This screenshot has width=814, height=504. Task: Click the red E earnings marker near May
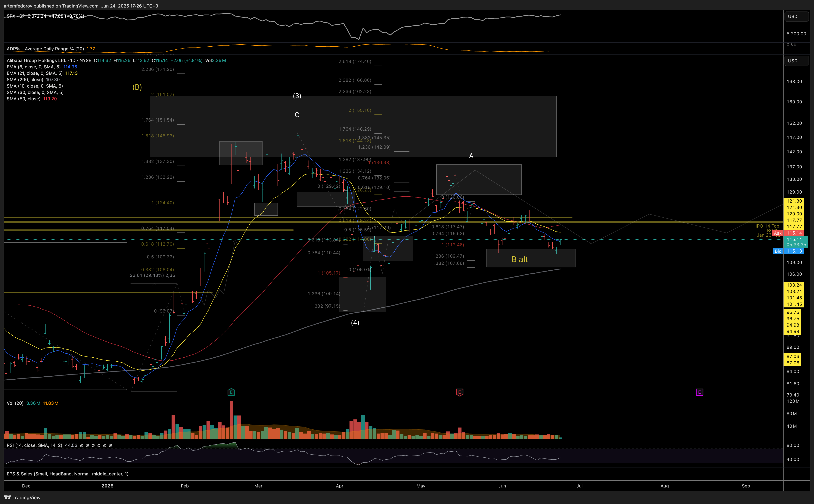pyautogui.click(x=459, y=392)
